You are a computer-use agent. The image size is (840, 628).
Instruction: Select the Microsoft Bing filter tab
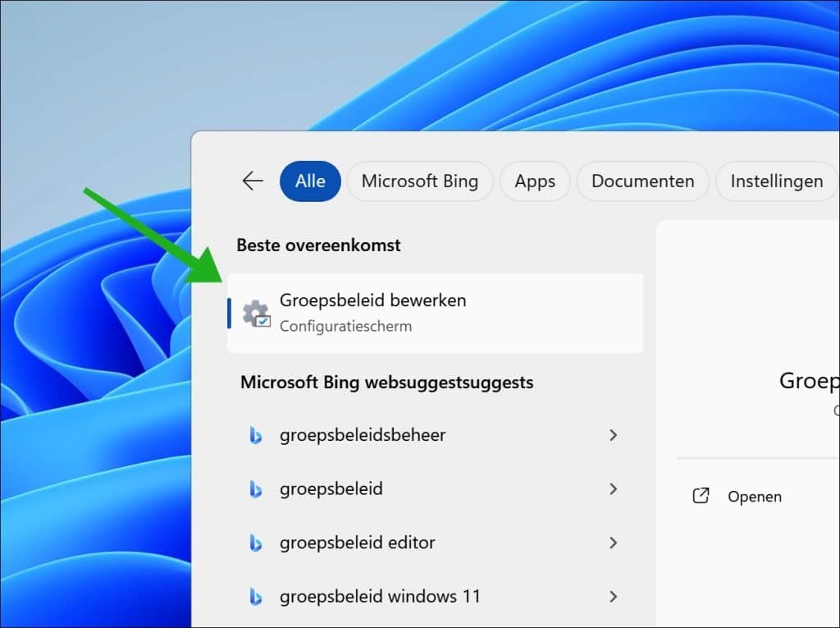[420, 181]
